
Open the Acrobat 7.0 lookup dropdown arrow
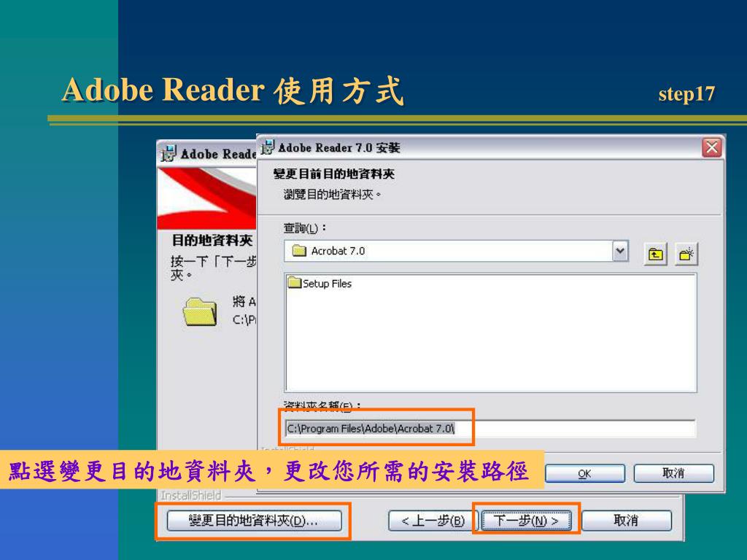[620, 251]
